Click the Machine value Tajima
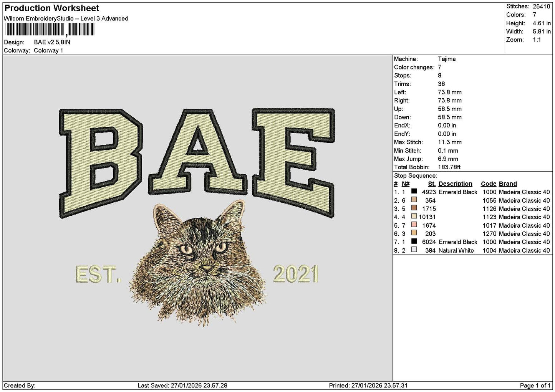555x392 pixels. pyautogui.click(x=447, y=59)
